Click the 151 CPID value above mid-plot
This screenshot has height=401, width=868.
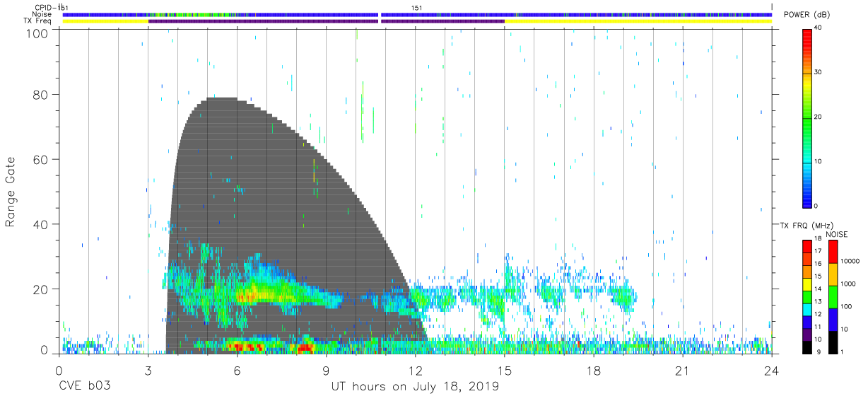click(416, 7)
